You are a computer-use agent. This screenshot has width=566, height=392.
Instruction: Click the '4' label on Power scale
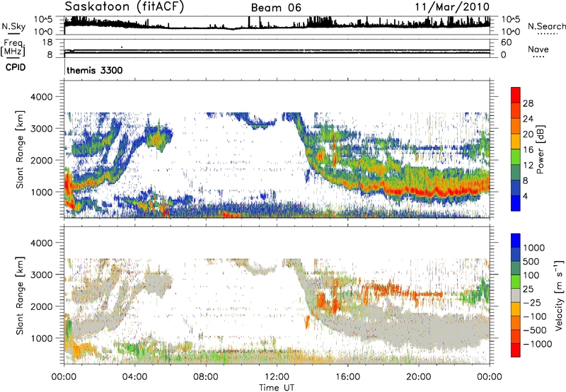click(x=525, y=196)
